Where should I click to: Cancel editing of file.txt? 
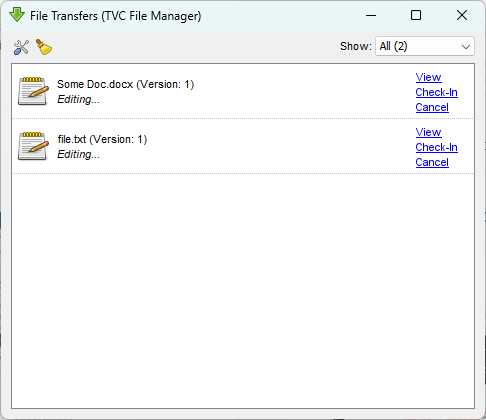click(432, 162)
